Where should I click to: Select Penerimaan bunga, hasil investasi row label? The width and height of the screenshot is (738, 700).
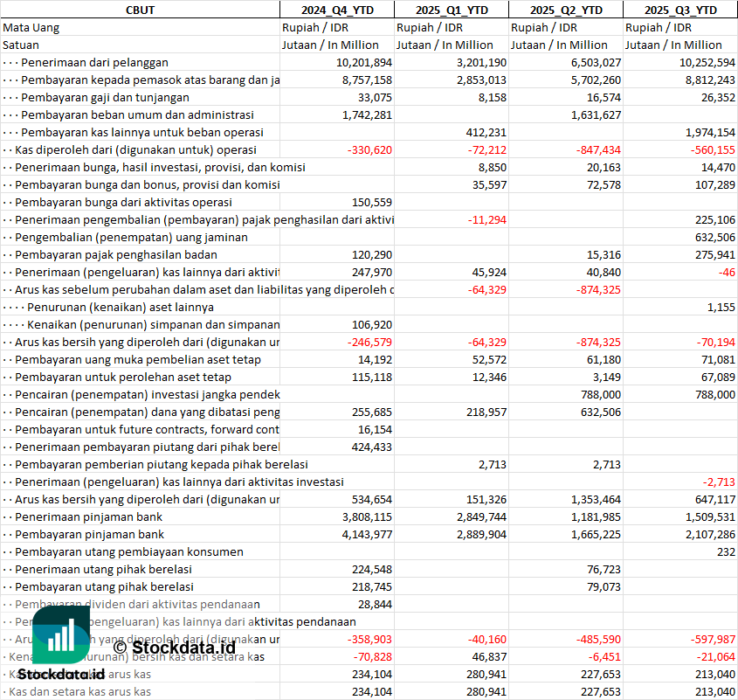coord(160,167)
